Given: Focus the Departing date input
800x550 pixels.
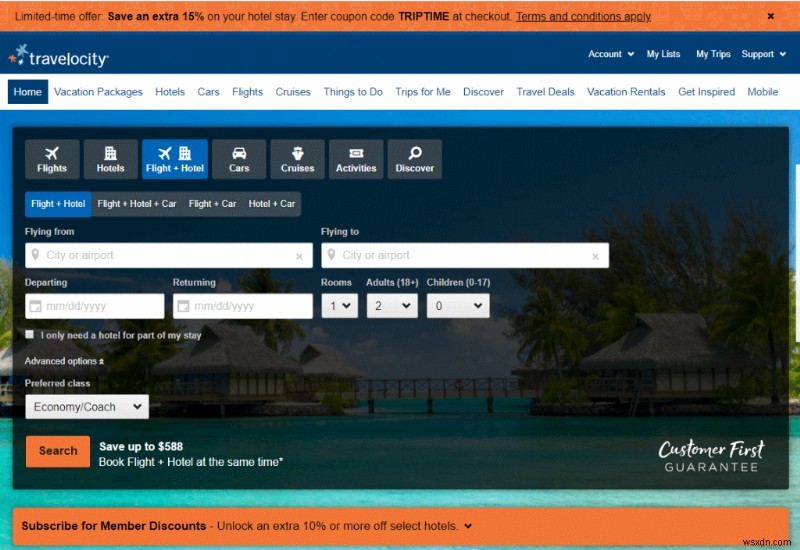Looking at the screenshot, I should (95, 306).
